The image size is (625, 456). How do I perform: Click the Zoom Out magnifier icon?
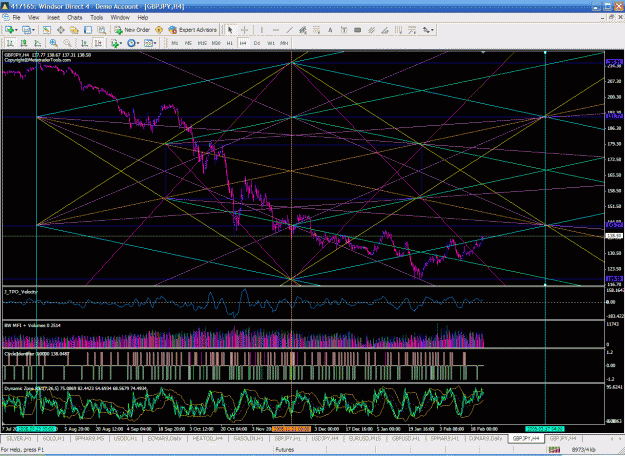(x=67, y=43)
